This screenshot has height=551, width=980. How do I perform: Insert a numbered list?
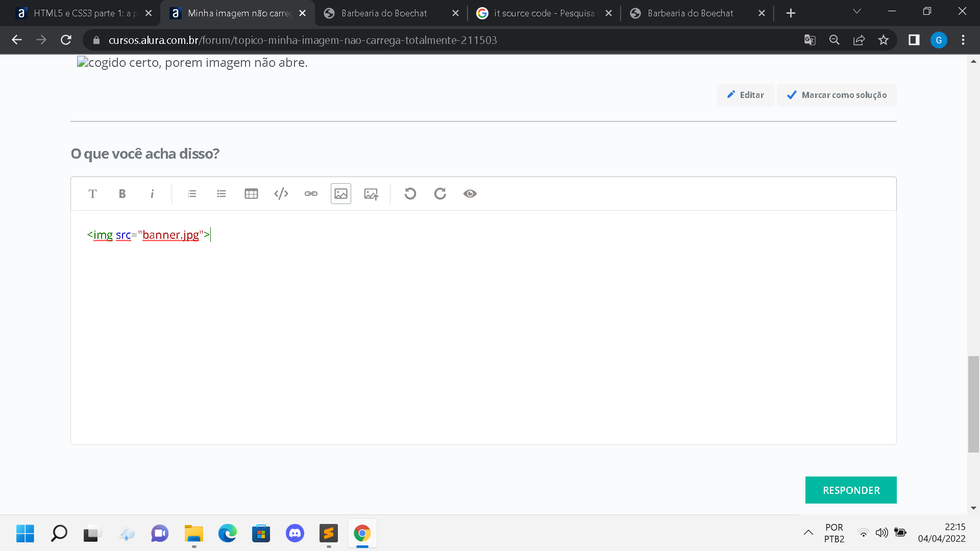pyautogui.click(x=192, y=194)
